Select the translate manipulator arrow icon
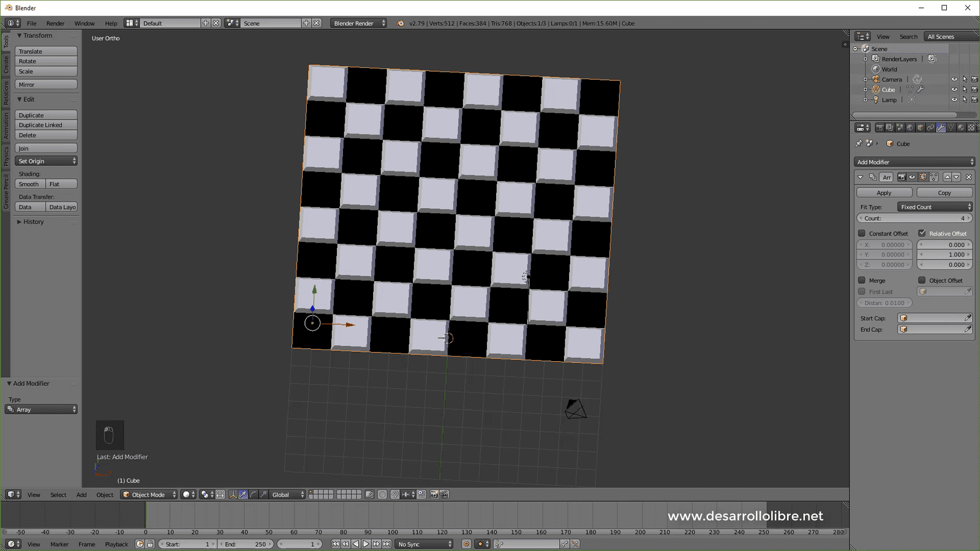The height and width of the screenshot is (551, 980). click(x=243, y=495)
